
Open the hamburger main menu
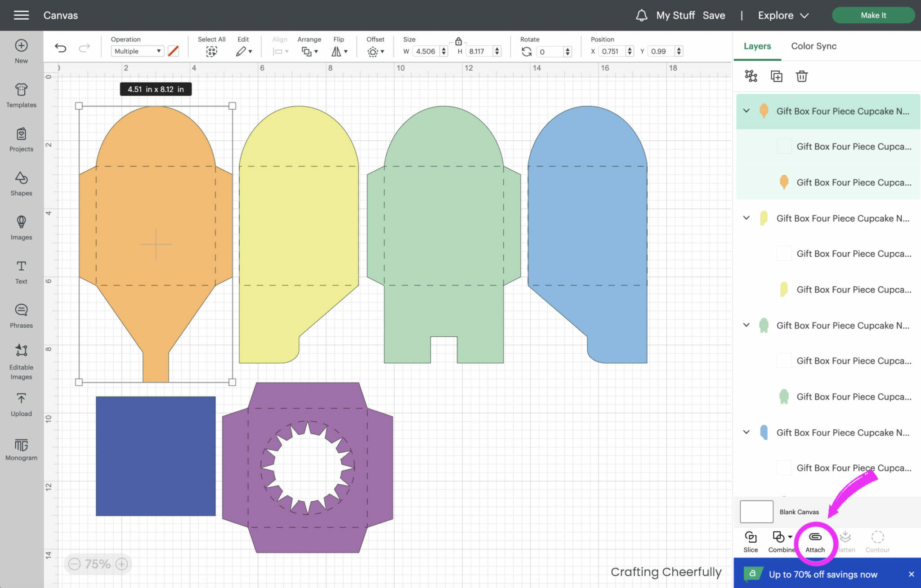pyautogui.click(x=21, y=15)
